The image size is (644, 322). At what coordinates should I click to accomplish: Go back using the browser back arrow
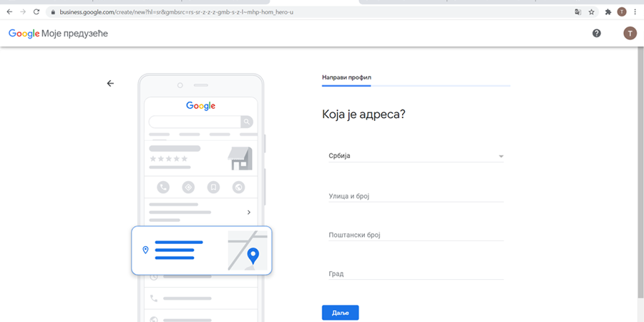pos(9,12)
